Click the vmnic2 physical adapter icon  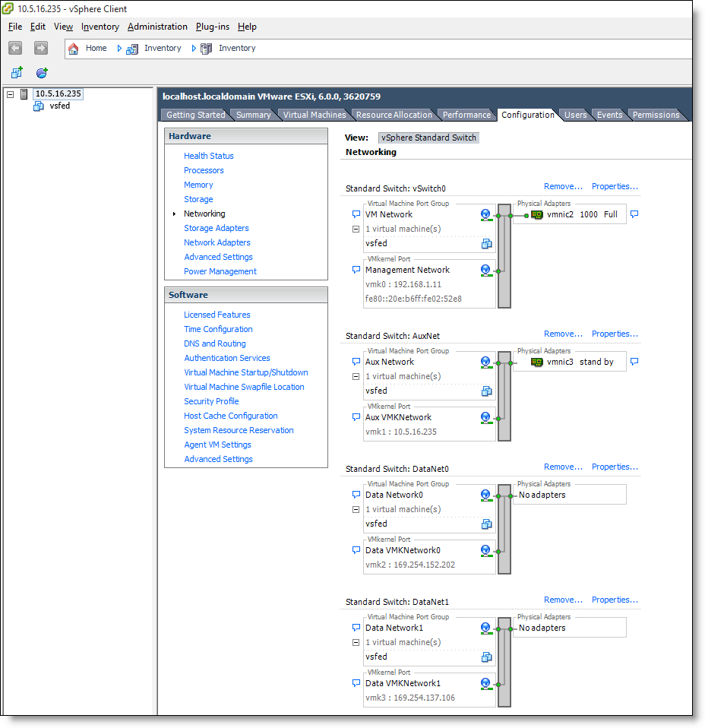click(x=537, y=215)
